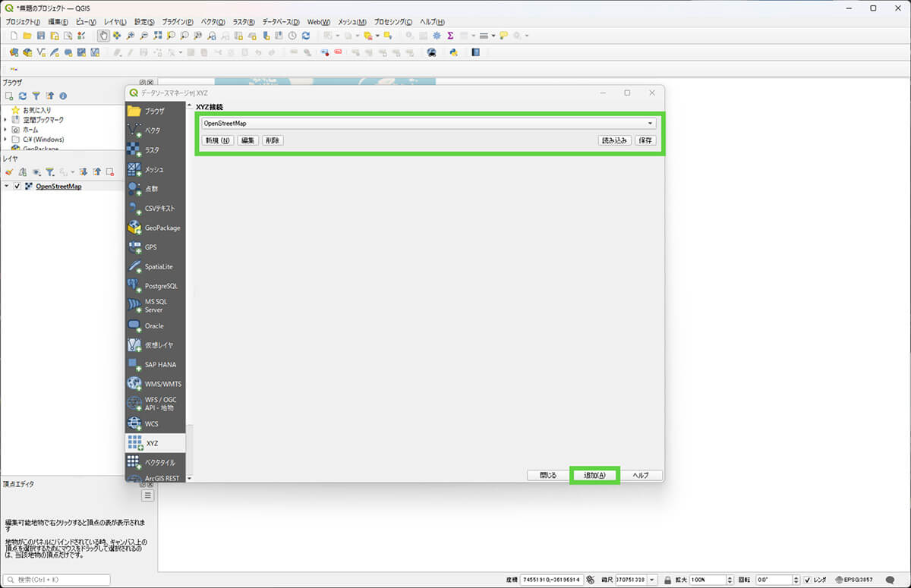Open the ベクタ menu in the menu bar
The height and width of the screenshot is (588, 911).
click(x=213, y=22)
